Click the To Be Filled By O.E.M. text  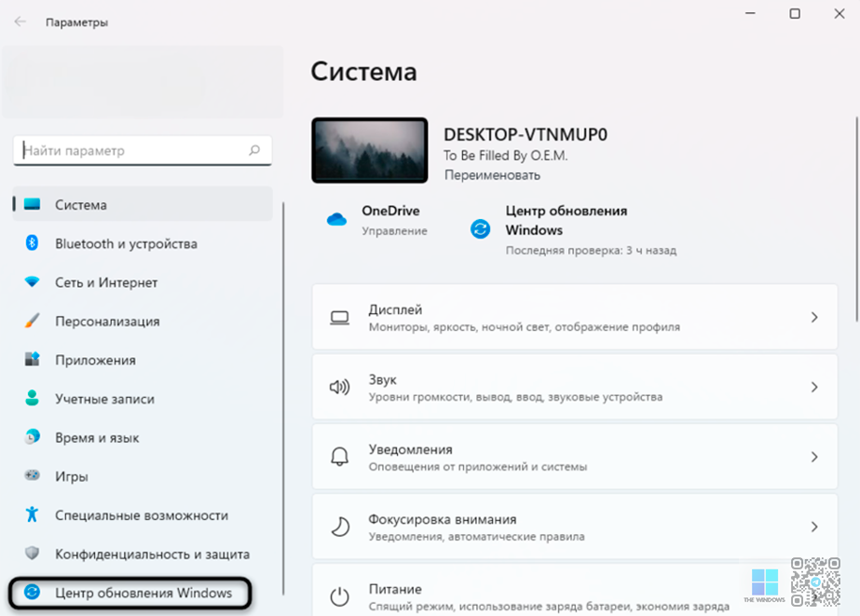click(x=506, y=156)
